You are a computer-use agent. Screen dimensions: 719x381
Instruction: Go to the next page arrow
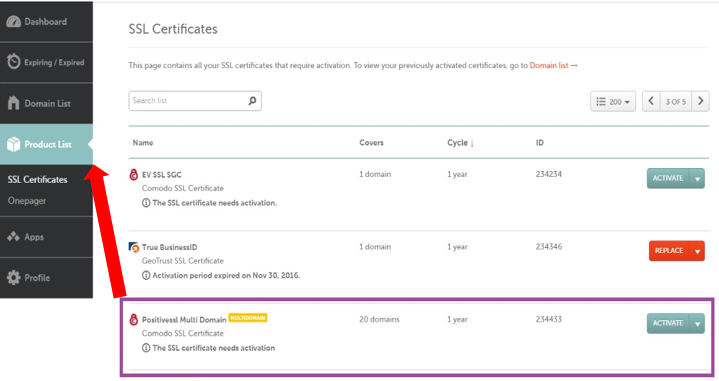[x=700, y=101]
